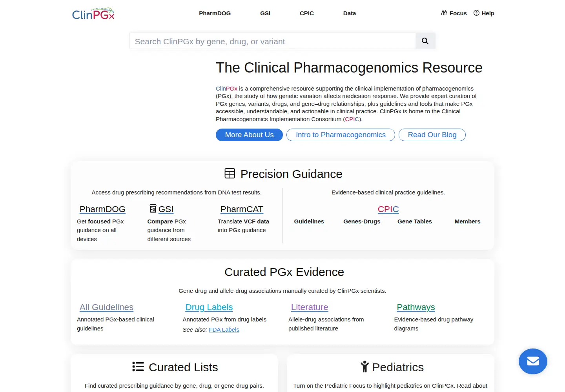The height and width of the screenshot is (392, 565).
Task: Click the More About Us button
Action: click(x=249, y=135)
